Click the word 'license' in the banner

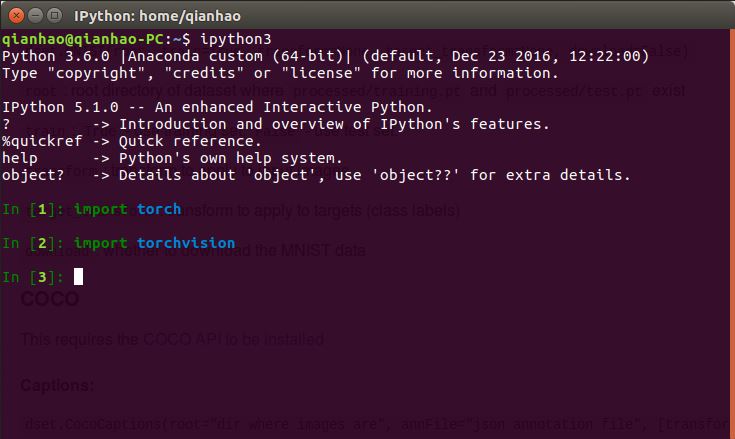click(x=327, y=73)
